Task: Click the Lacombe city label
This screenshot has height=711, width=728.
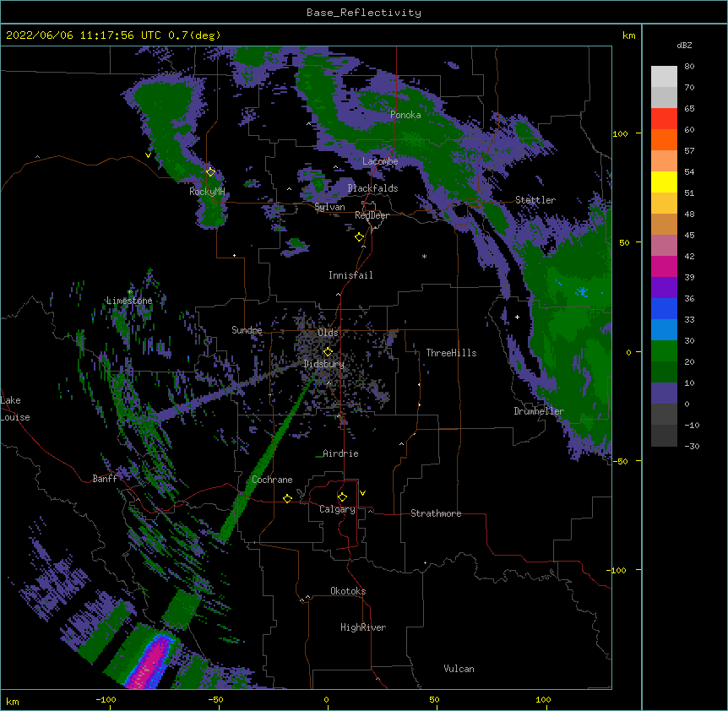Action: [x=380, y=161]
